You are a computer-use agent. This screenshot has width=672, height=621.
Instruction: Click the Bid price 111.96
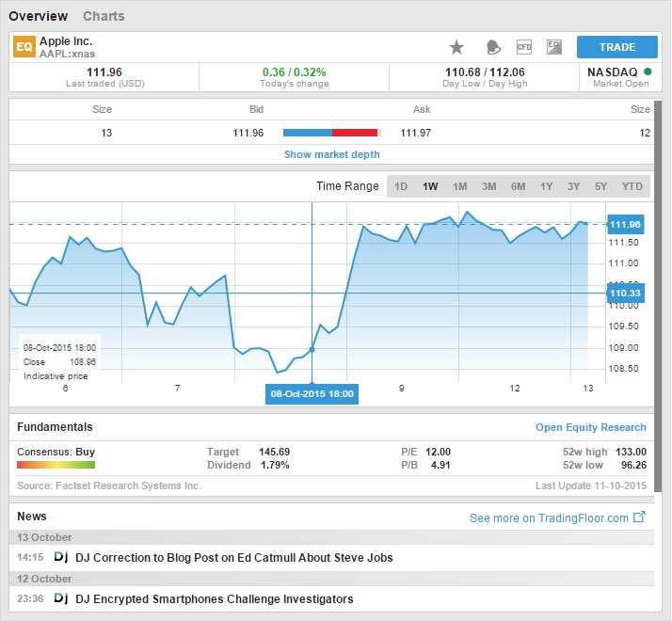248,133
